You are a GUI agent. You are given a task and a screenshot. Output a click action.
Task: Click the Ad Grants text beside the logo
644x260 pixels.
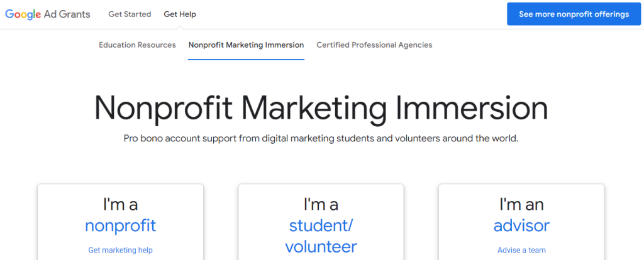click(67, 14)
